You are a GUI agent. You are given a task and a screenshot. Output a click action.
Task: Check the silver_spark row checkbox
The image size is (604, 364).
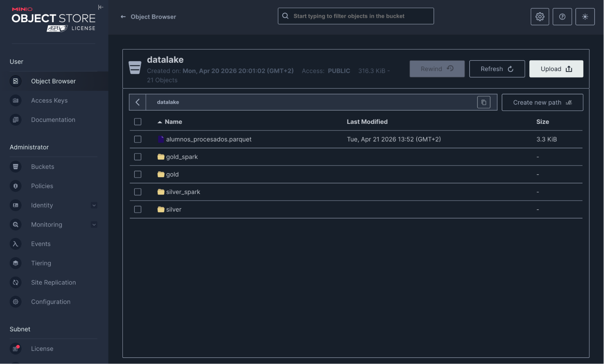pos(138,192)
